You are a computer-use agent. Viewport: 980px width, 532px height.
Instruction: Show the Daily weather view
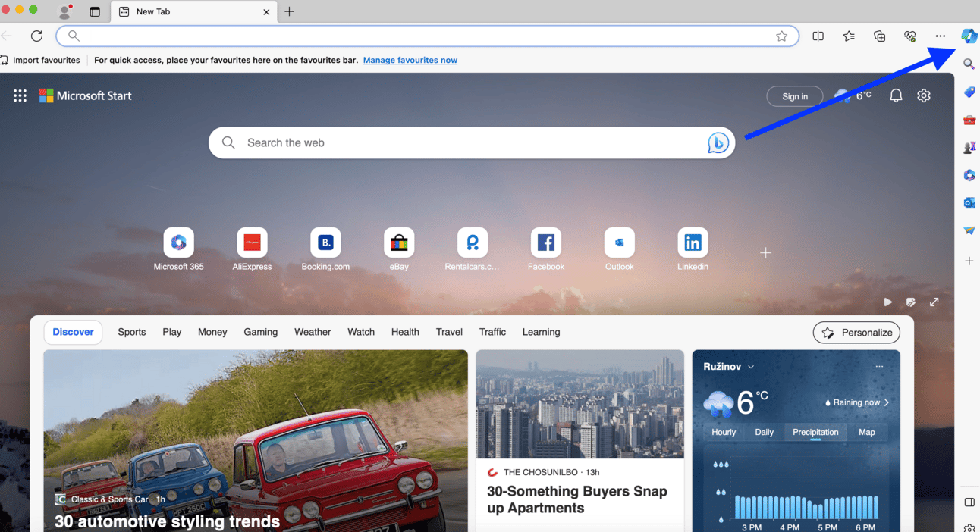(x=765, y=432)
